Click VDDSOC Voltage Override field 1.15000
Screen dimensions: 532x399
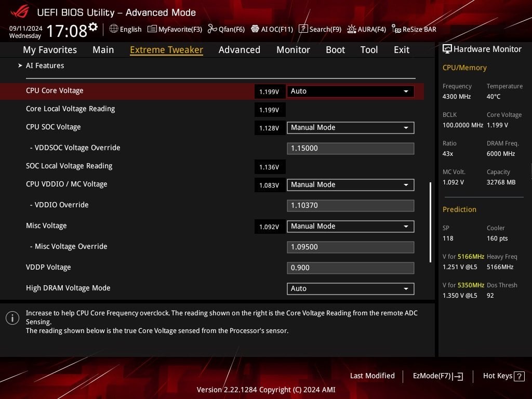(x=351, y=149)
